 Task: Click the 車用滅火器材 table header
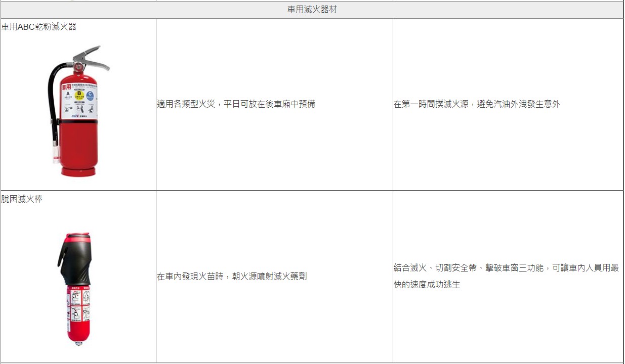click(x=312, y=10)
